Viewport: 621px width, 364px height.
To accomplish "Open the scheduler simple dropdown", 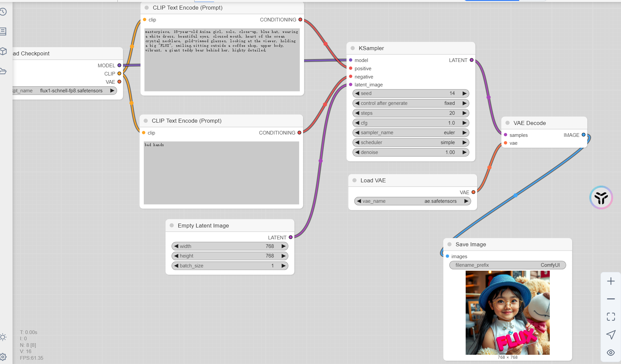I will [411, 142].
